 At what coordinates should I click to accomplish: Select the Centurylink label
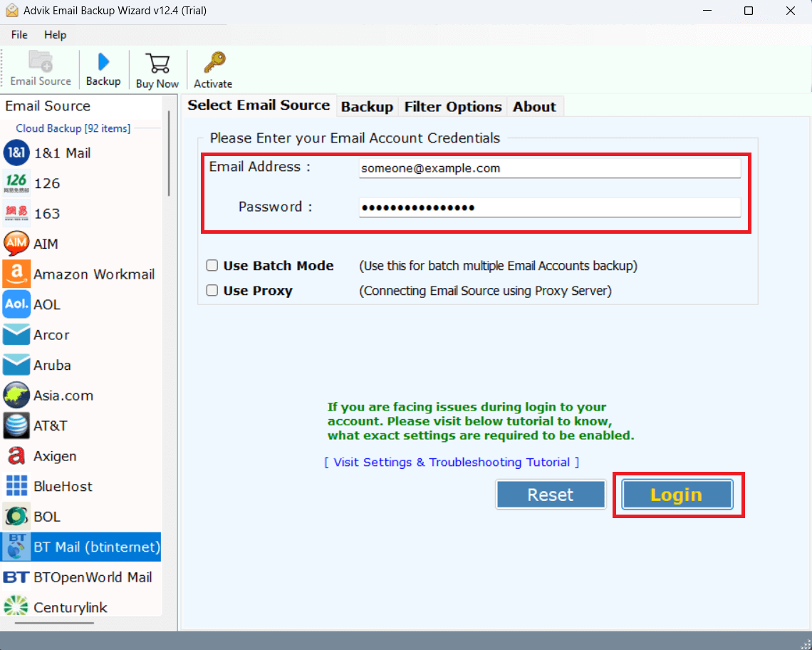71,607
